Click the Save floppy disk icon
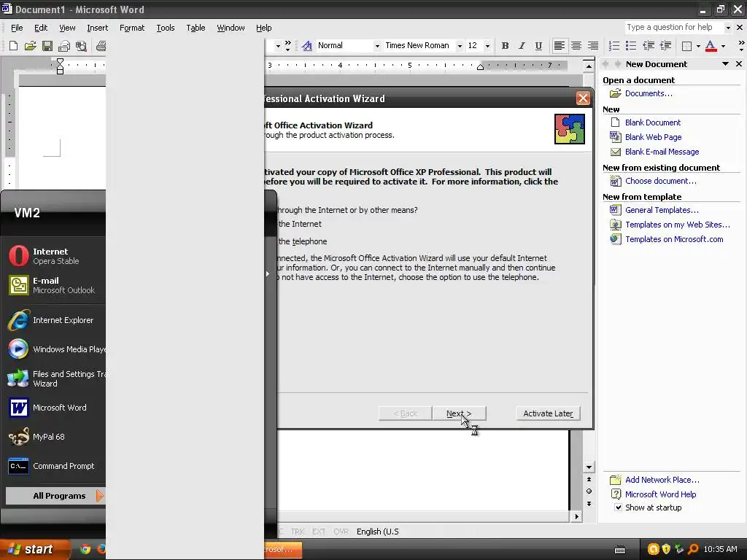 click(x=47, y=46)
